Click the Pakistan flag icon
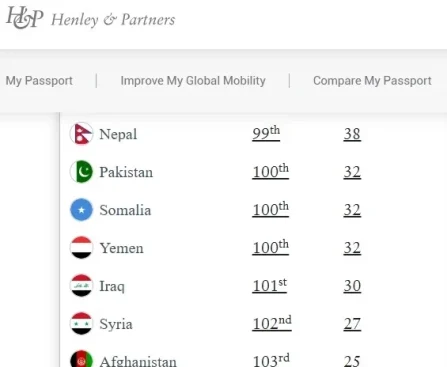Viewport: 447px width, 367px height. click(x=81, y=172)
